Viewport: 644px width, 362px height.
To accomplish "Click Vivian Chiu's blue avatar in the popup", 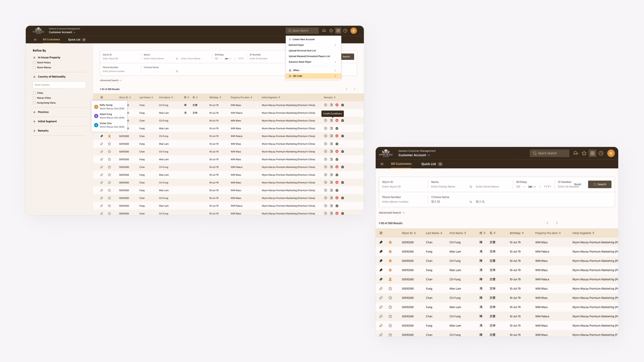I will [96, 125].
